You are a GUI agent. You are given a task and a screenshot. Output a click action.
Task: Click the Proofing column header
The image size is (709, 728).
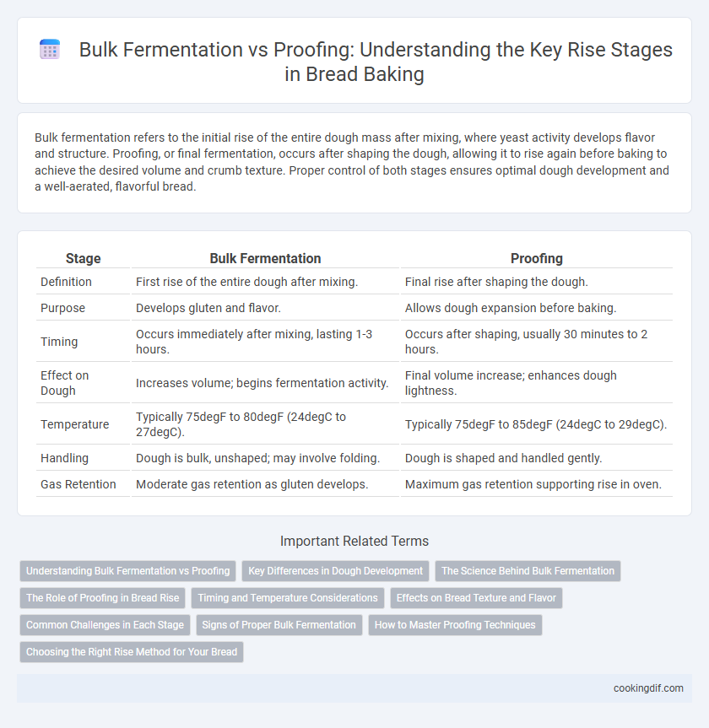(x=537, y=258)
